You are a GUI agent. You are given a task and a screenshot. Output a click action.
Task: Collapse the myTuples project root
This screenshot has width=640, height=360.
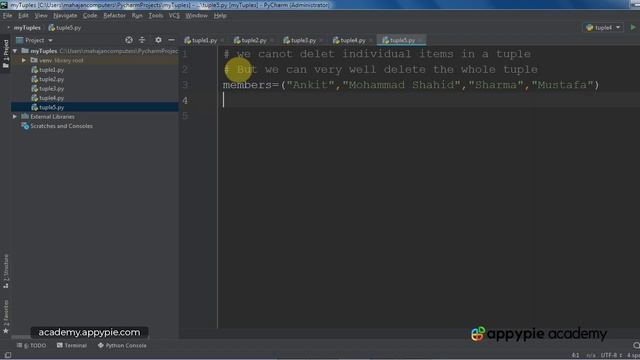(x=15, y=51)
